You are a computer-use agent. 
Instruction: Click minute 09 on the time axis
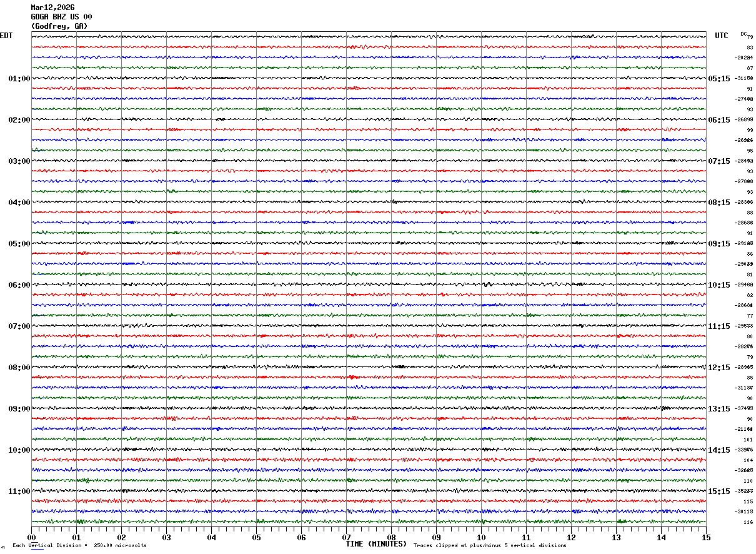(x=436, y=537)
